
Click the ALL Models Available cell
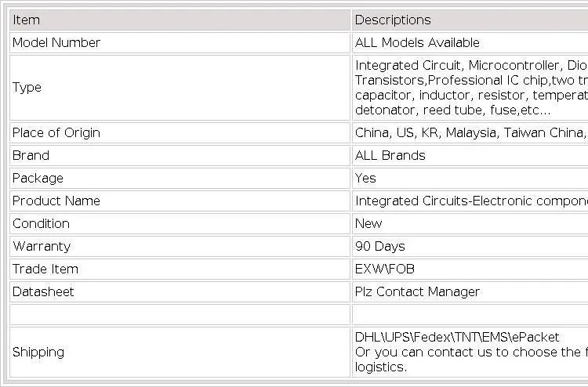pyautogui.click(x=470, y=43)
